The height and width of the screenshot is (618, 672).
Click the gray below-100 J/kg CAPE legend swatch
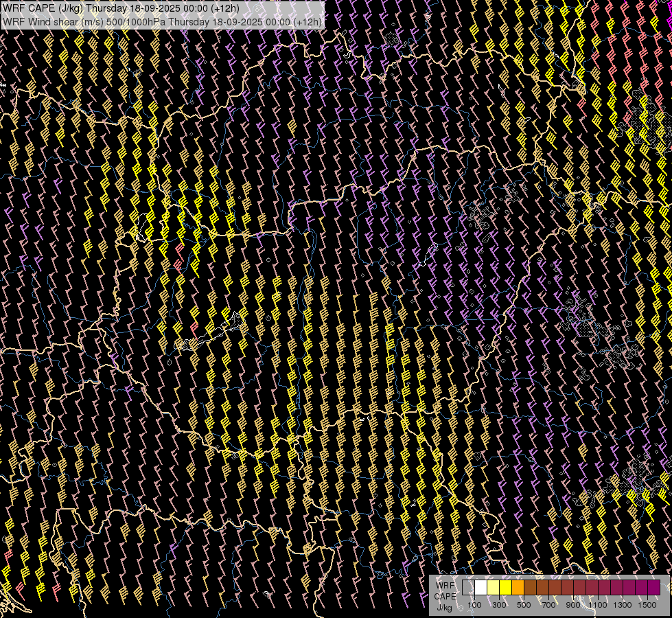tap(468, 588)
